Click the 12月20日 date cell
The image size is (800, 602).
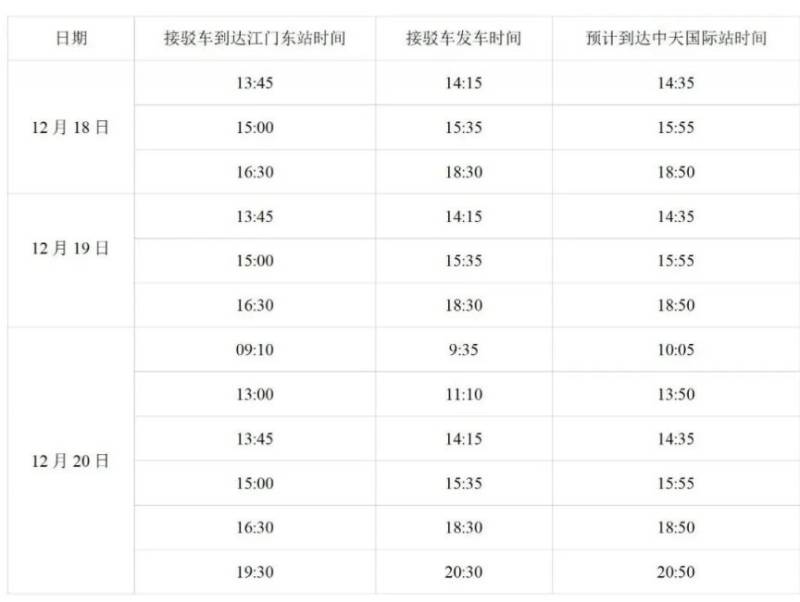[71, 461]
